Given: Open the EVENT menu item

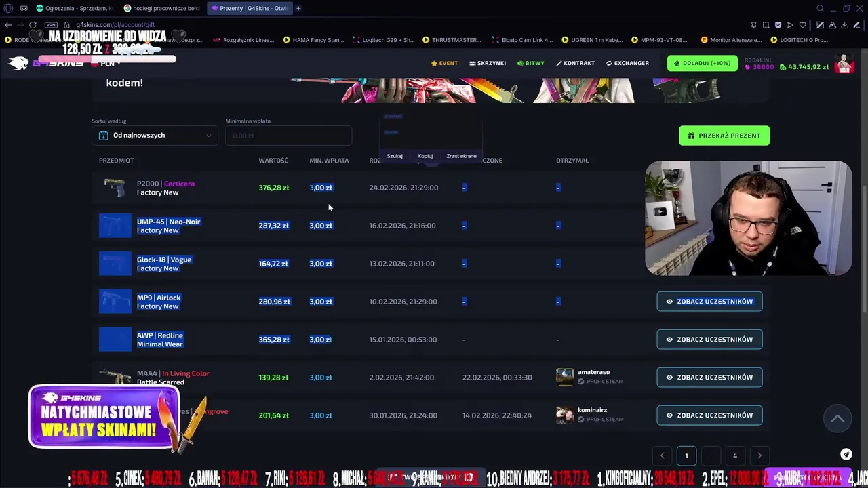Looking at the screenshot, I should tap(444, 63).
